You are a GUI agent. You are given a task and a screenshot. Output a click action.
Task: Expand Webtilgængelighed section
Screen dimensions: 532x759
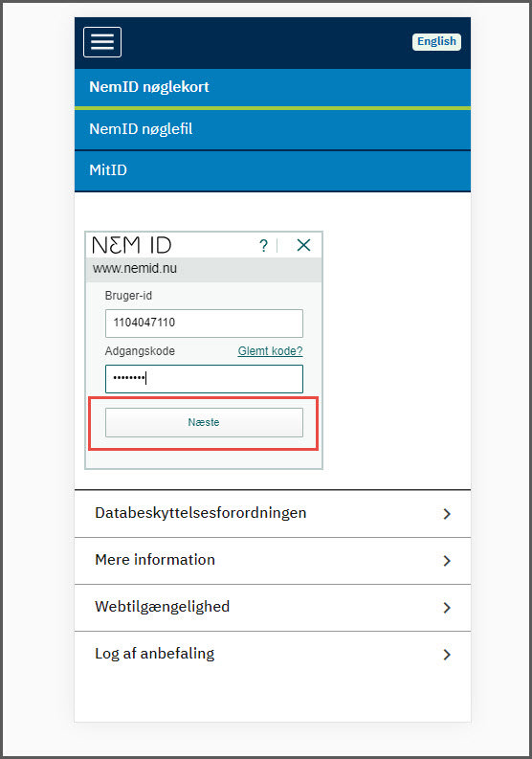coord(273,607)
